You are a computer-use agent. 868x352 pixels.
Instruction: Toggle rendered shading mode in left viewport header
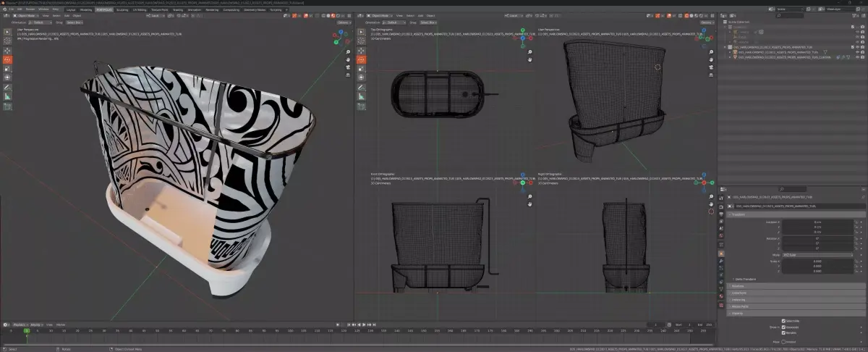pyautogui.click(x=338, y=15)
